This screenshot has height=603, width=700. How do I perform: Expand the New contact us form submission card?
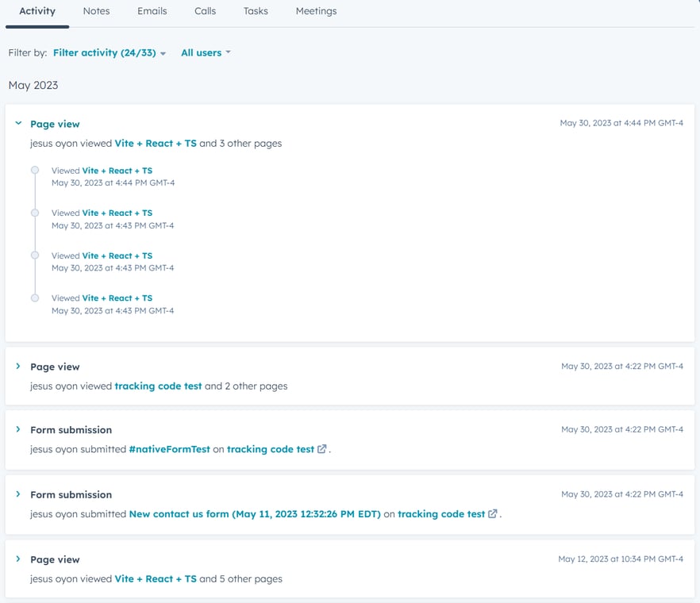(18, 494)
